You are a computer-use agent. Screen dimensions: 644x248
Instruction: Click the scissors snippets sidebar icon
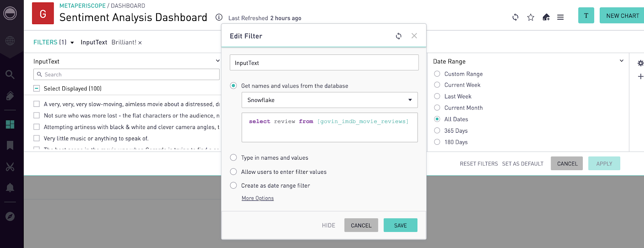(x=10, y=167)
